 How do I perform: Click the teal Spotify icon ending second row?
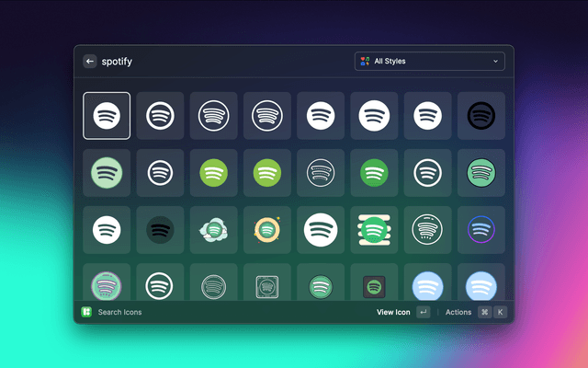coord(481,172)
